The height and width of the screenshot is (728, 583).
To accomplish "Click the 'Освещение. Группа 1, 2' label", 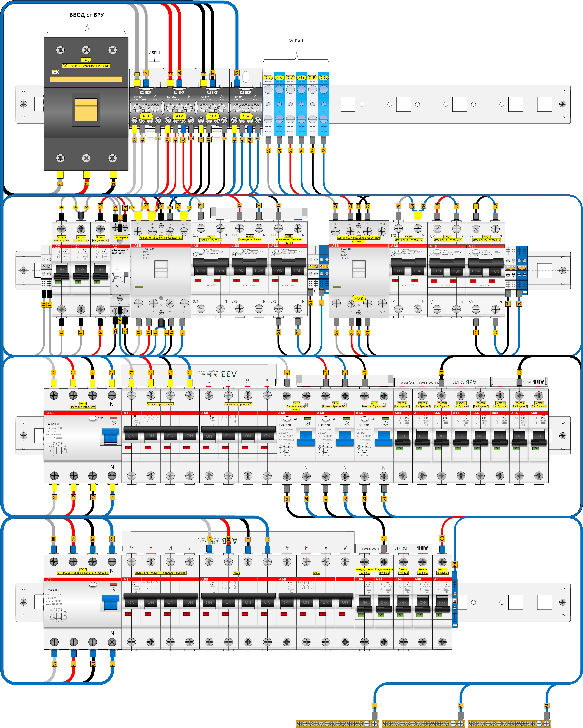I will tap(408, 240).
